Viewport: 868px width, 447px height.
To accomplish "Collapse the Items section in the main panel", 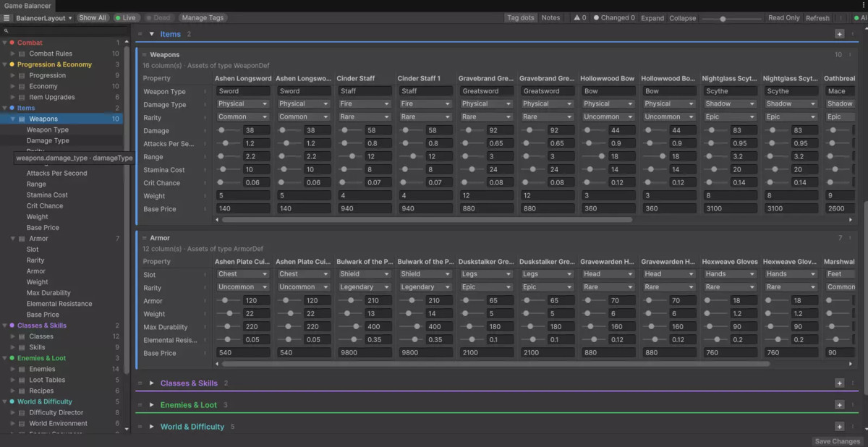I will click(x=152, y=34).
